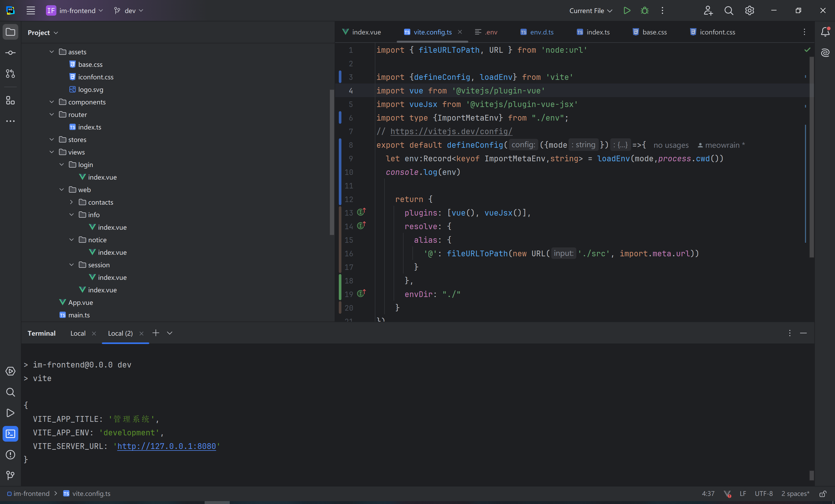Open the Commit tool window icon

[x=10, y=53]
